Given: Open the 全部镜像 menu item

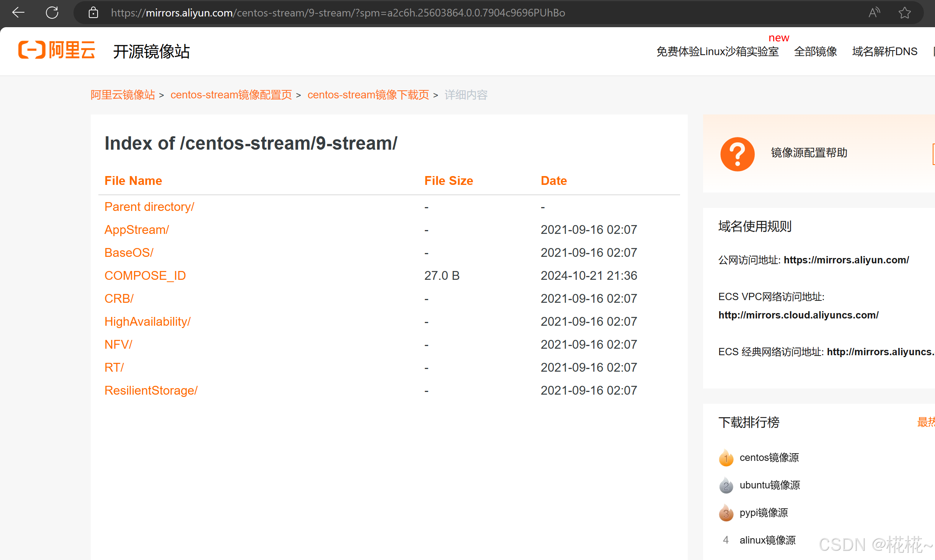Looking at the screenshot, I should (815, 51).
